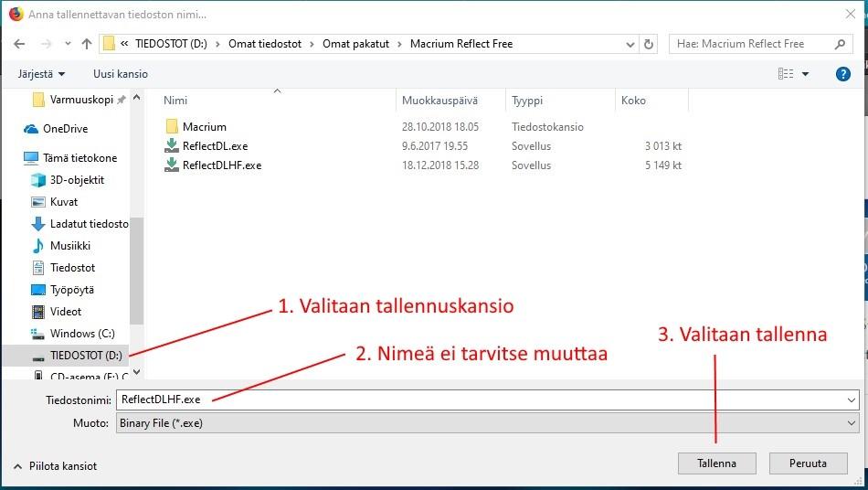Viewport: 868px width, 490px height.
Task: Open view options dropdown arrow
Action: pos(806,74)
